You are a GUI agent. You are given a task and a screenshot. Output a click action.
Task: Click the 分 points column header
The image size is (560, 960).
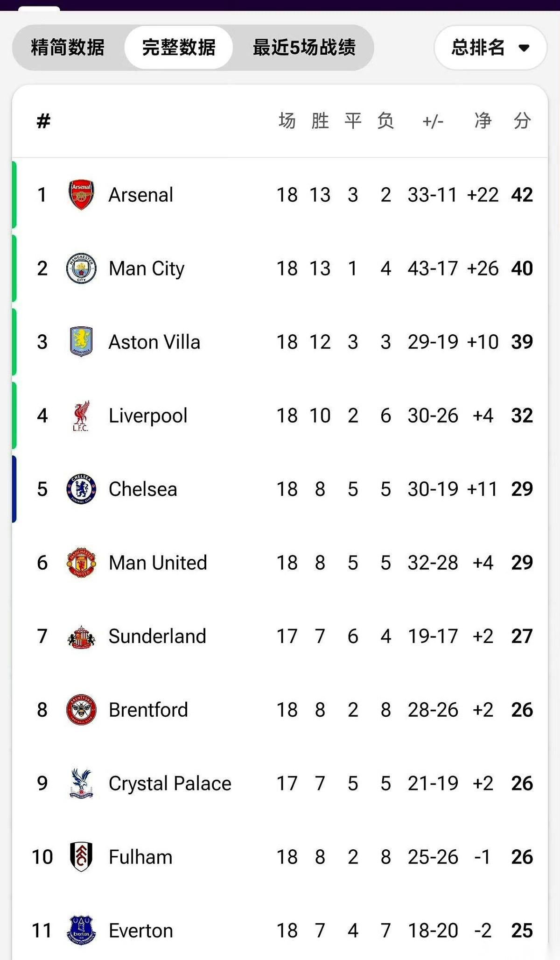[522, 121]
